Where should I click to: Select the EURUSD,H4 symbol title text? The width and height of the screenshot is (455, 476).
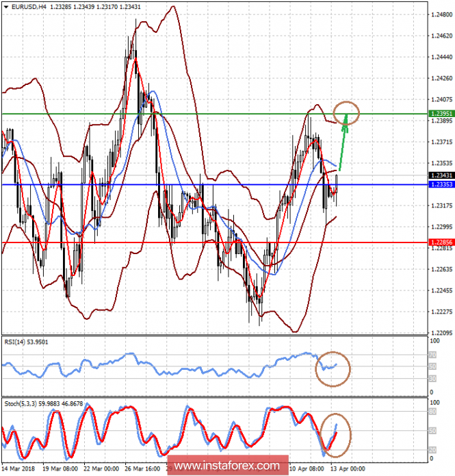coord(29,7)
